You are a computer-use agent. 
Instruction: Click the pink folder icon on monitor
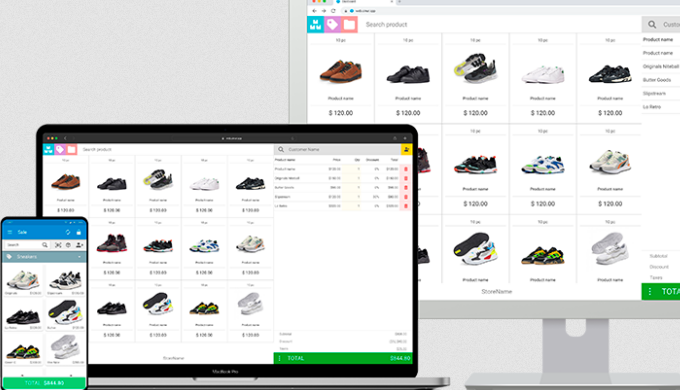click(x=350, y=25)
